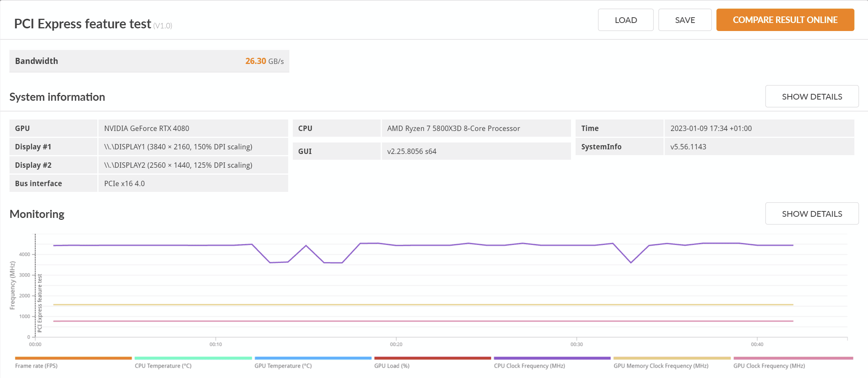Show details for System information

coord(812,97)
